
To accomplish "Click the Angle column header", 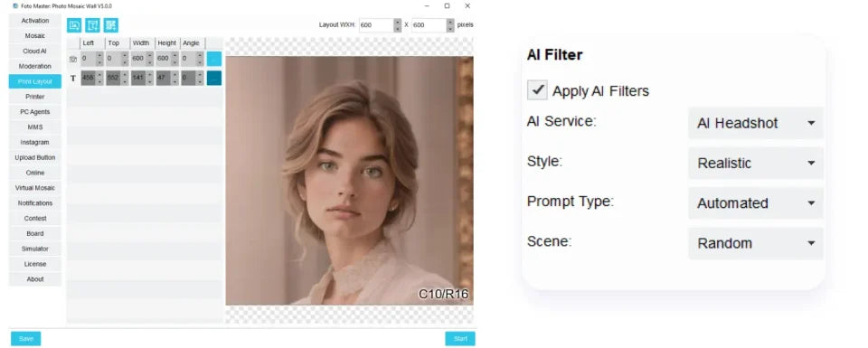I will click(x=192, y=42).
